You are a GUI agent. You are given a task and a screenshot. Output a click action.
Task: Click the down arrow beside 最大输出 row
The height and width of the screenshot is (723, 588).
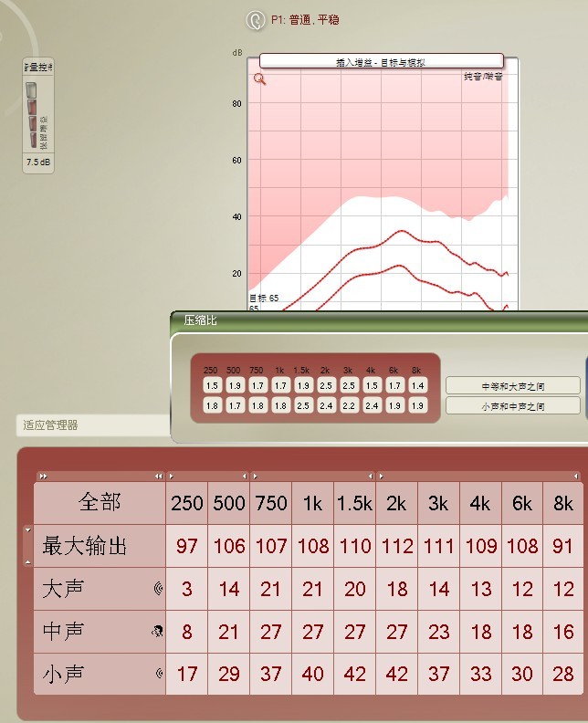click(x=28, y=530)
